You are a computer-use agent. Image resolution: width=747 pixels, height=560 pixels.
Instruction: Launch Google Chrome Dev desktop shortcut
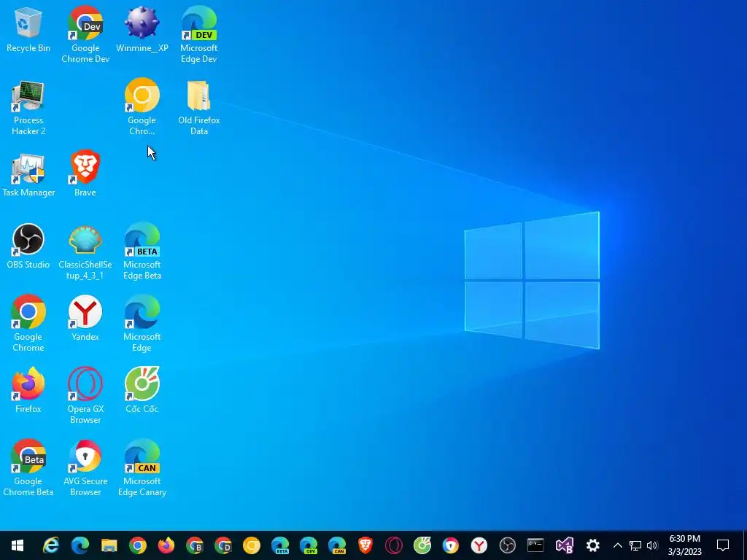(85, 34)
